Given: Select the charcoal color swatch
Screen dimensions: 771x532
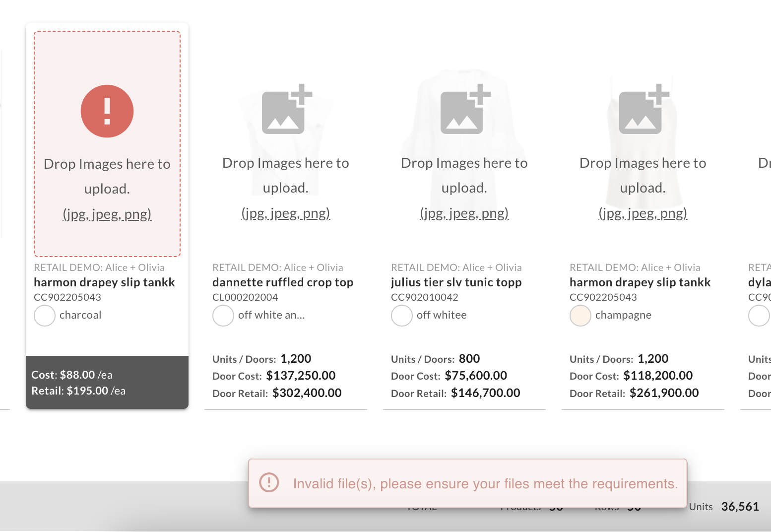Looking at the screenshot, I should [45, 316].
